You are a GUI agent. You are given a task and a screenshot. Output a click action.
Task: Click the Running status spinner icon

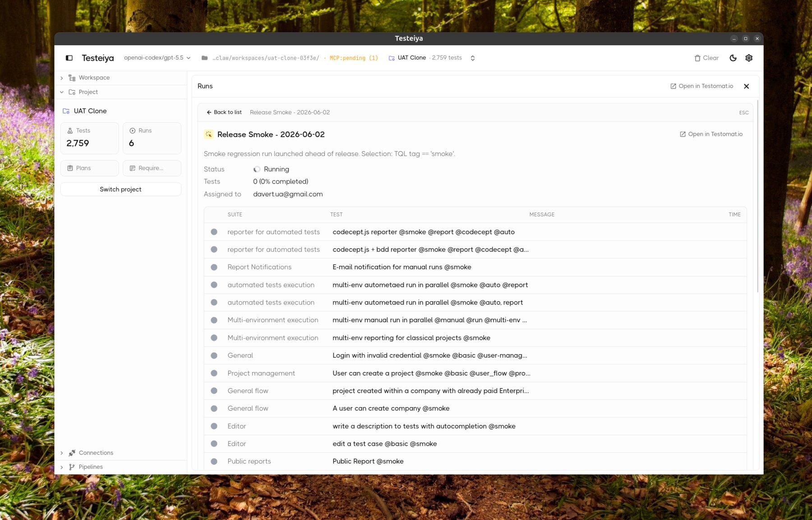click(257, 169)
